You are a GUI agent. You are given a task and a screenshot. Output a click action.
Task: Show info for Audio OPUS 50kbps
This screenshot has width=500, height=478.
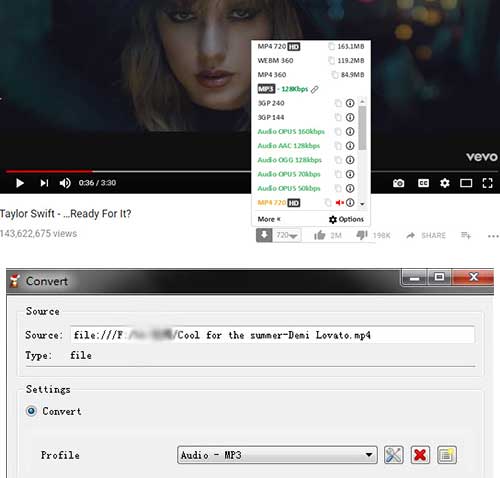350,188
